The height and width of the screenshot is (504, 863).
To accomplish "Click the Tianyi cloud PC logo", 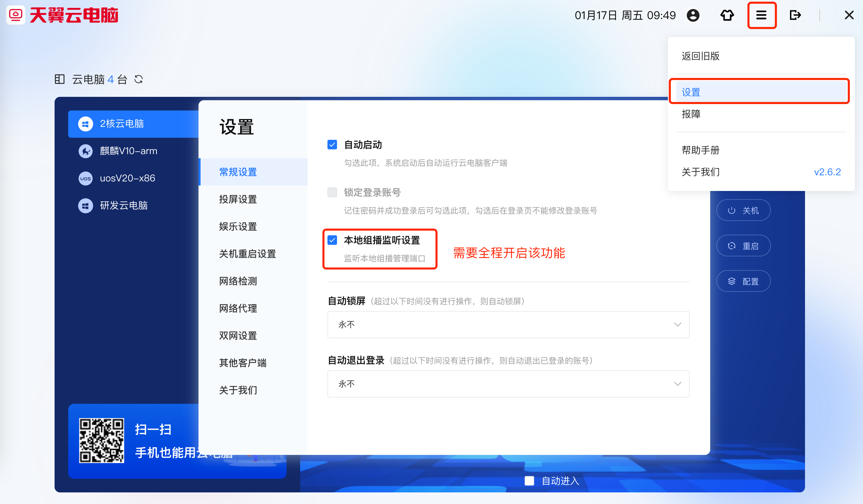I will [x=62, y=15].
